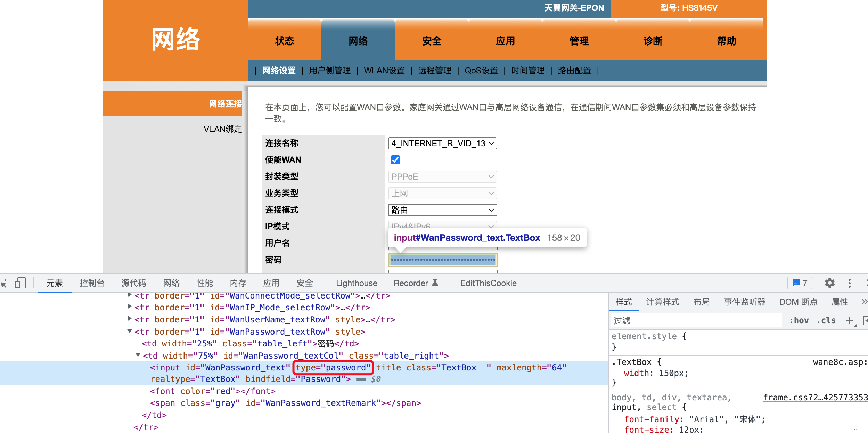Open the 安全 main menu tab
868x433 pixels.
432,41
